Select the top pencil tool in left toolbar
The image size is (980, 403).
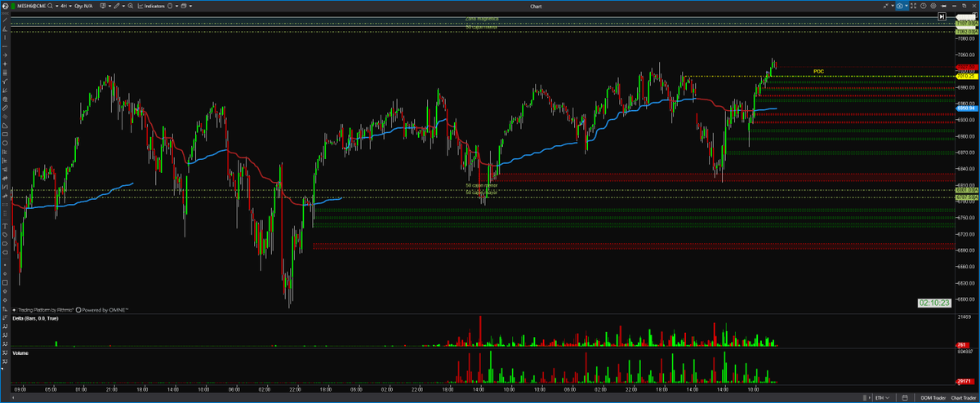5,21
